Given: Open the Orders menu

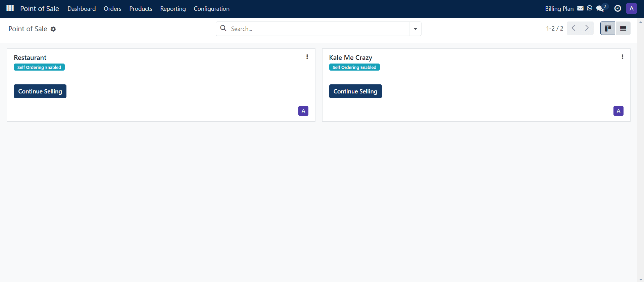Looking at the screenshot, I should pos(112,9).
